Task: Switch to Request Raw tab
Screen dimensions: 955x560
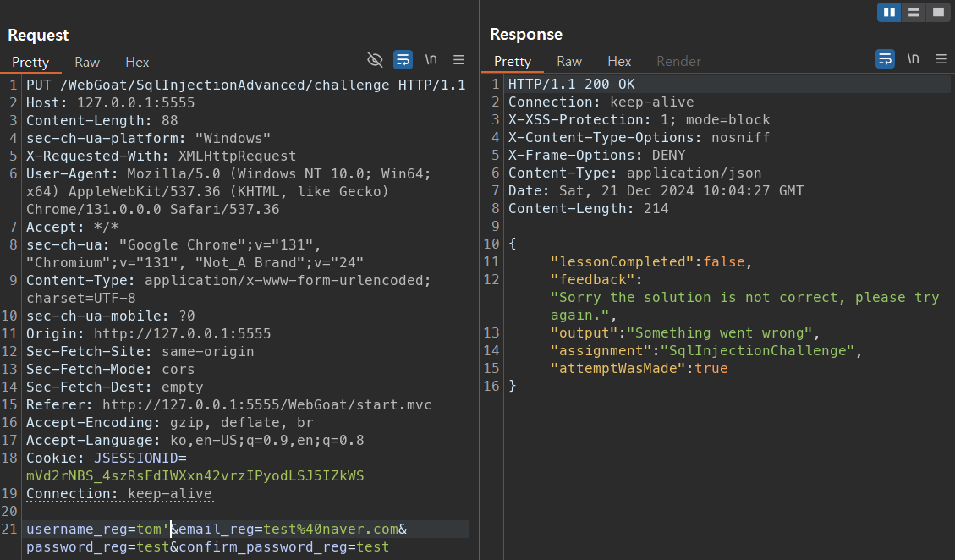Action: 87,62
